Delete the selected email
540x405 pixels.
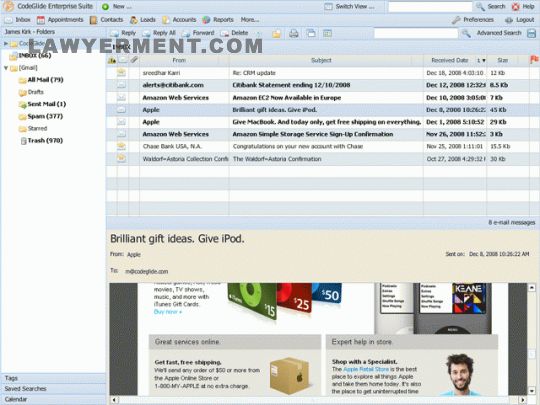pos(234,33)
